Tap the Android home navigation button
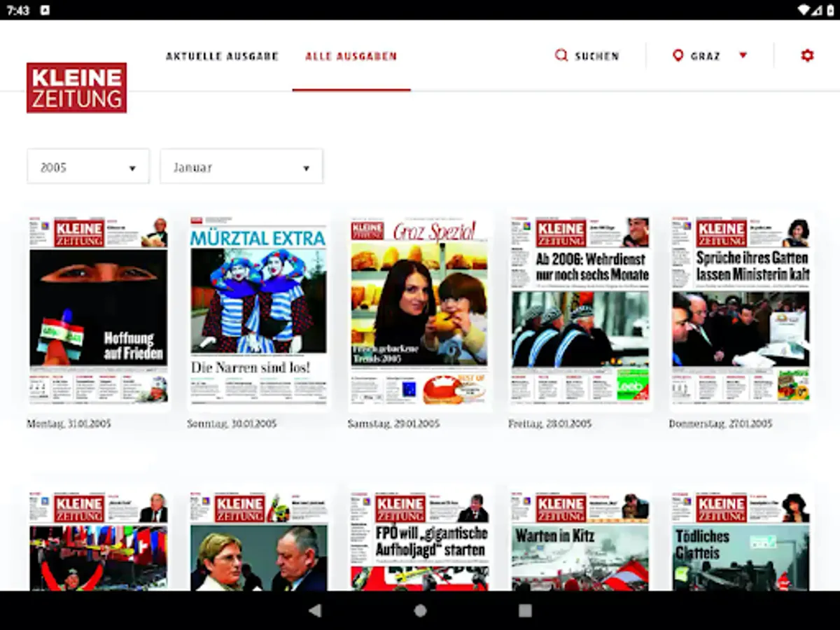 tap(420, 610)
